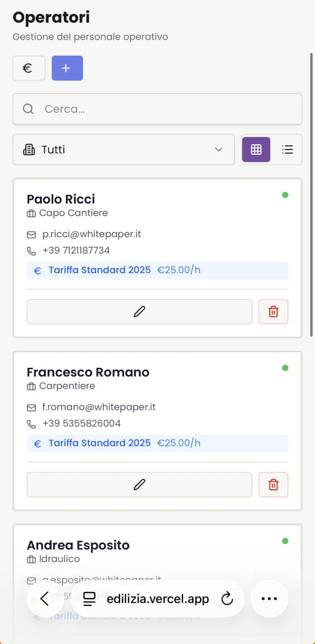Click Francesco Romano's phone number
Viewport: 315px width, 644px height.
click(81, 423)
